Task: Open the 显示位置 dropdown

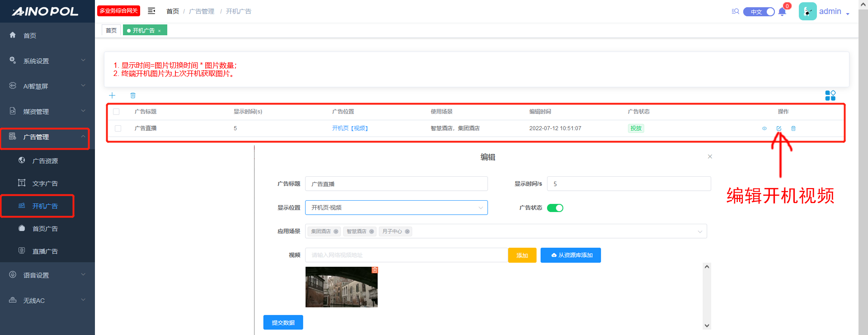Action: (396, 208)
